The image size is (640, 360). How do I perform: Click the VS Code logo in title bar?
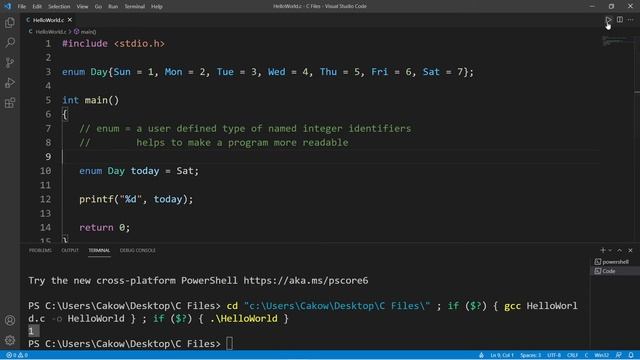tap(7, 6)
